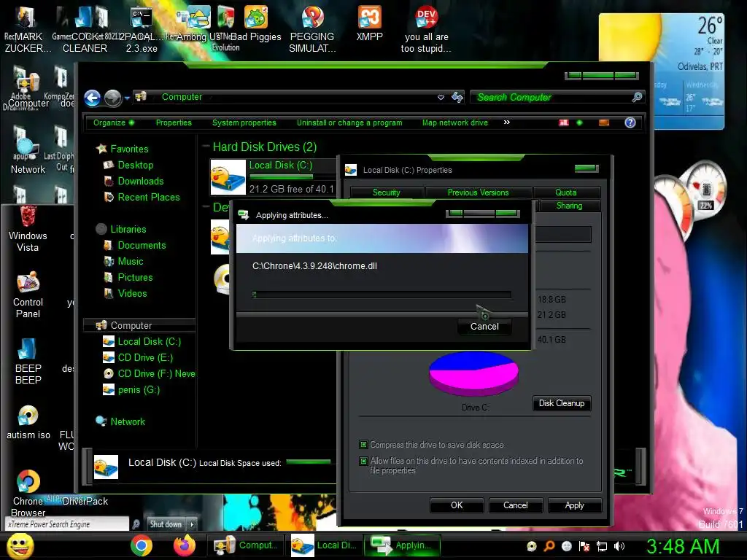
Task: Expand the toolbar overflow chevron
Action: [507, 122]
